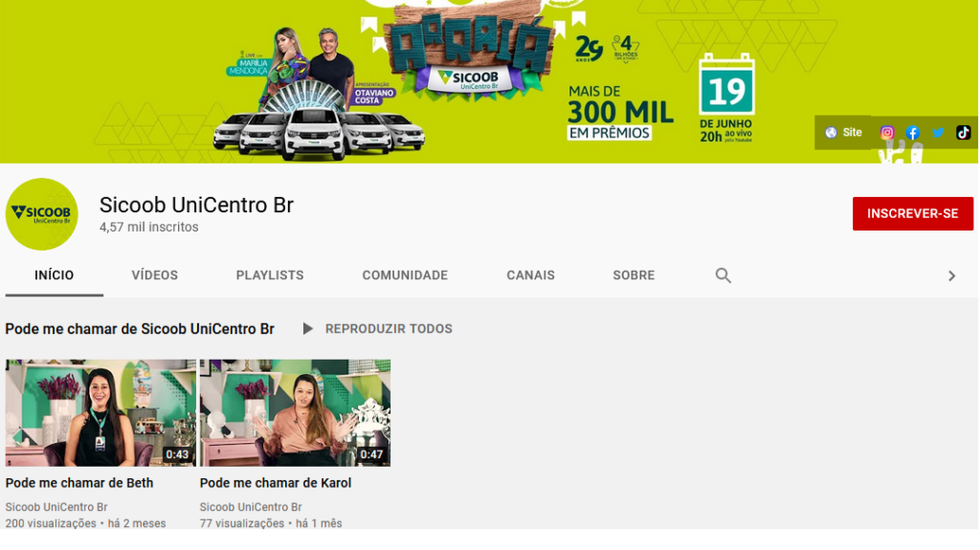Click channel name under Beth video
Viewport: 980px width, 550px height.
point(56,507)
